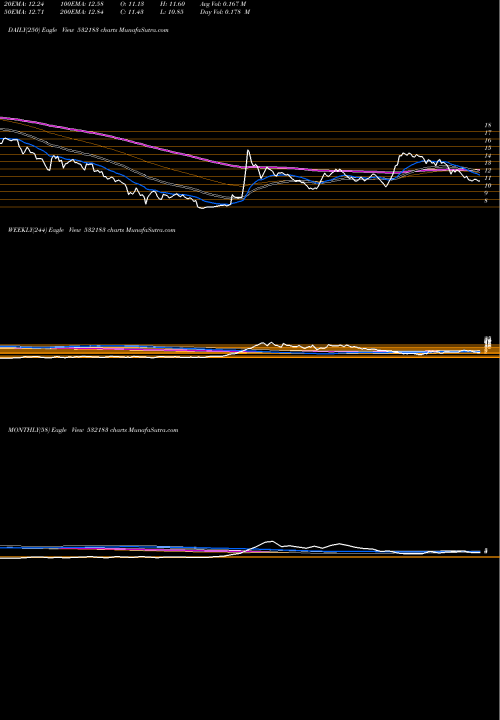Click price axis label 11 on daily chart
This screenshot has height=720, width=500.
488,178
